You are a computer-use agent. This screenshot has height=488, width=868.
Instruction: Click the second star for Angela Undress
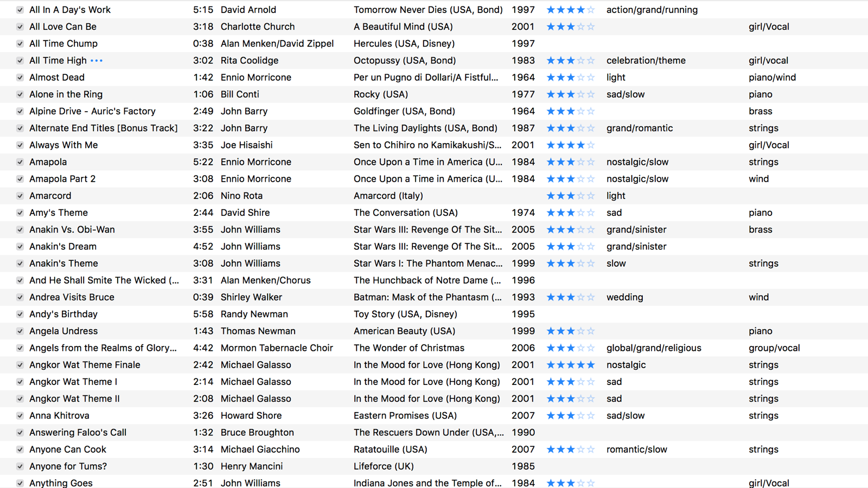coord(560,331)
